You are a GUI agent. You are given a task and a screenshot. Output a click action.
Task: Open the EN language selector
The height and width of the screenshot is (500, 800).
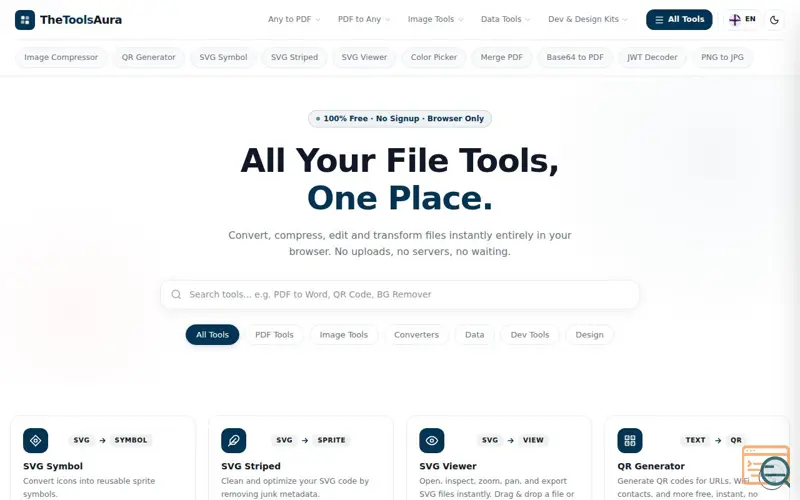pyautogui.click(x=742, y=19)
